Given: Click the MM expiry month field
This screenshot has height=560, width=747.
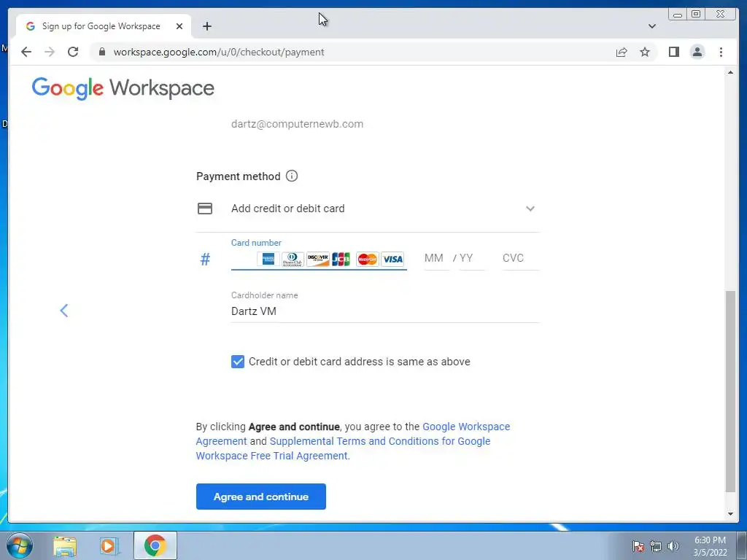Looking at the screenshot, I should pos(437,258).
